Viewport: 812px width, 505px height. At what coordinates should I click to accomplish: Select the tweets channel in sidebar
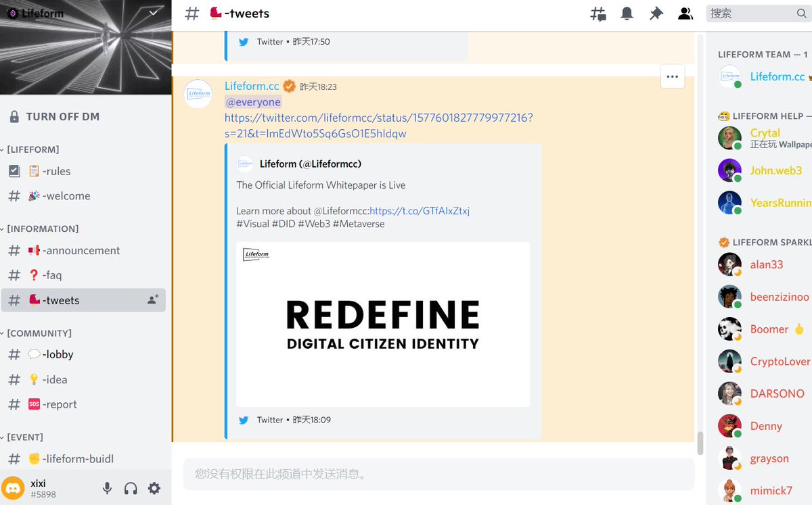click(x=84, y=300)
